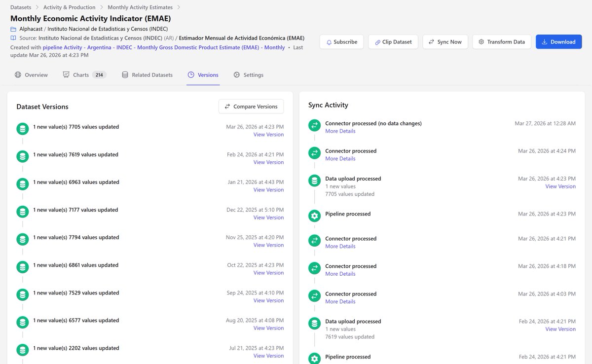Image resolution: width=592 pixels, height=364 pixels.
Task: Click the database icon beside 7529 values updated
Action: [22, 295]
